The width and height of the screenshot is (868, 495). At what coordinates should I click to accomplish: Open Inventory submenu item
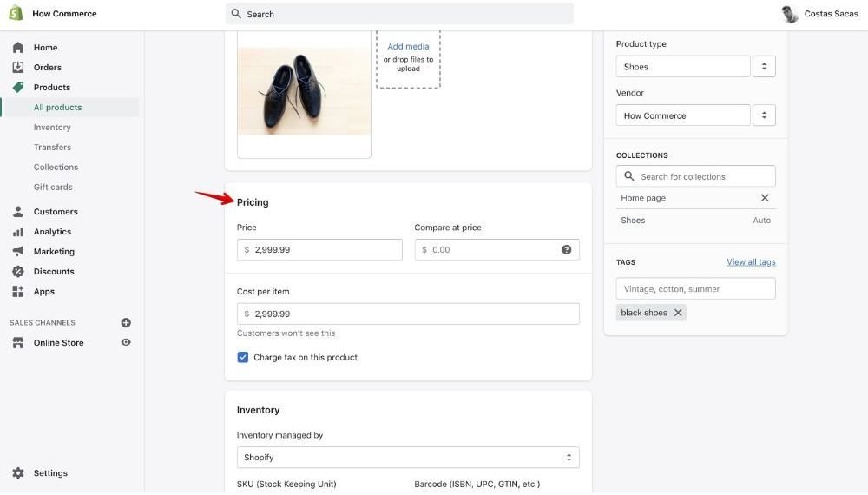[52, 128]
